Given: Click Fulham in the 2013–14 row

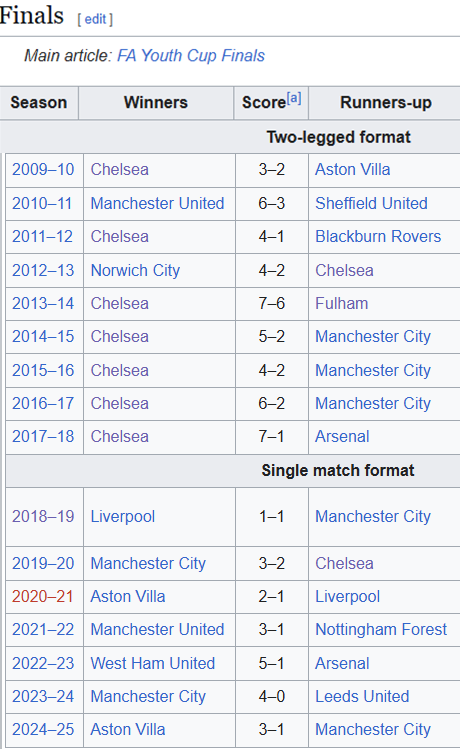Looking at the screenshot, I should coord(342,303).
